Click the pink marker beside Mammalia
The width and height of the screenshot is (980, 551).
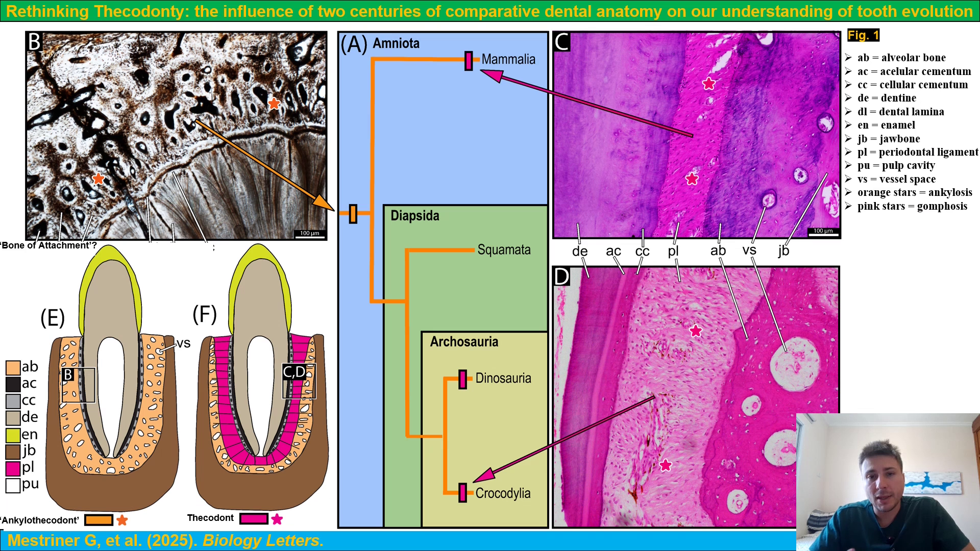[x=469, y=61]
